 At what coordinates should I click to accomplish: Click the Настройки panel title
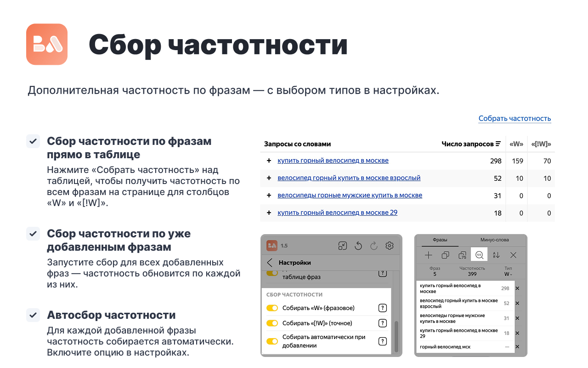[x=295, y=263]
